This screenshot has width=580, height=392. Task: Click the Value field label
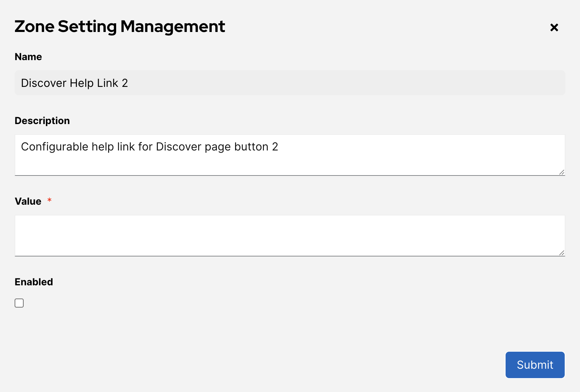point(28,201)
